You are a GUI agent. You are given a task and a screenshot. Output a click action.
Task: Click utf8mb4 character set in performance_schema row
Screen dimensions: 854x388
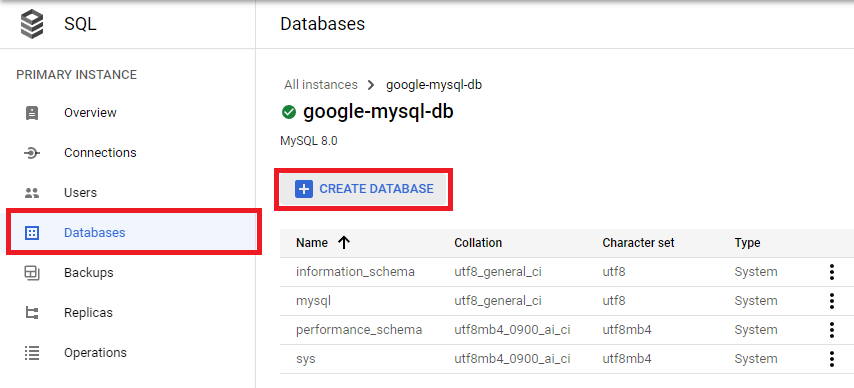pyautogui.click(x=627, y=330)
